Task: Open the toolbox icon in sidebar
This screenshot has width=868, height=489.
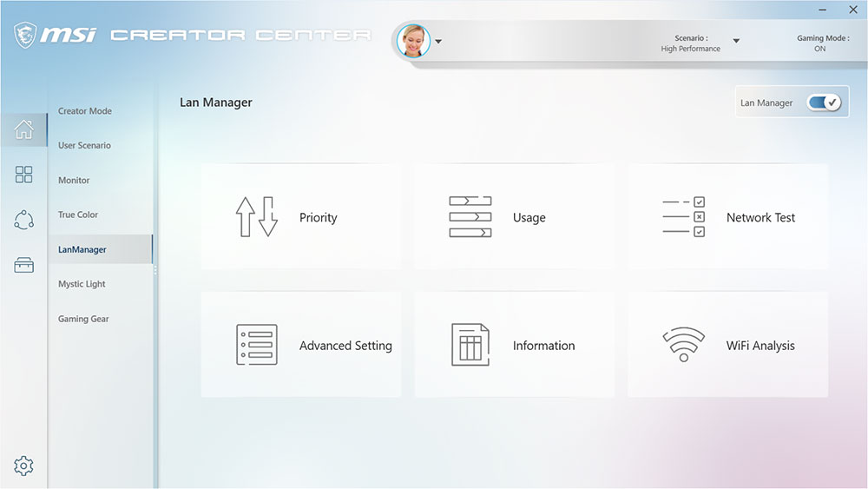Action: [24, 266]
